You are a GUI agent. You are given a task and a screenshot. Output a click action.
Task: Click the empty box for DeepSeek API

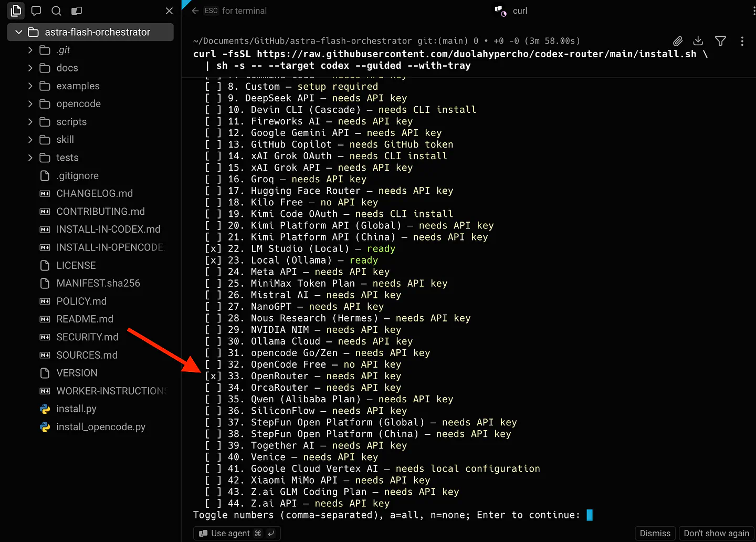click(213, 98)
